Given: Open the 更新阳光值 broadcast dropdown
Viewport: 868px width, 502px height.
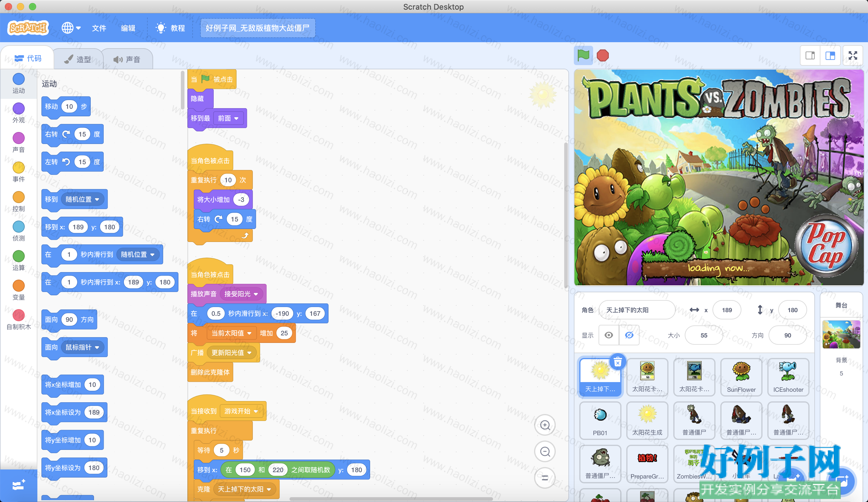Looking at the screenshot, I should pyautogui.click(x=231, y=353).
